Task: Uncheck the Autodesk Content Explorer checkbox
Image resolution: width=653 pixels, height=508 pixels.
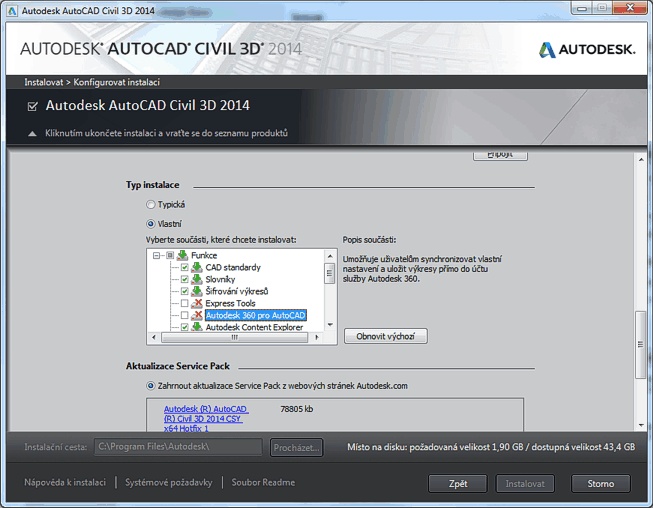Action: pos(184,327)
